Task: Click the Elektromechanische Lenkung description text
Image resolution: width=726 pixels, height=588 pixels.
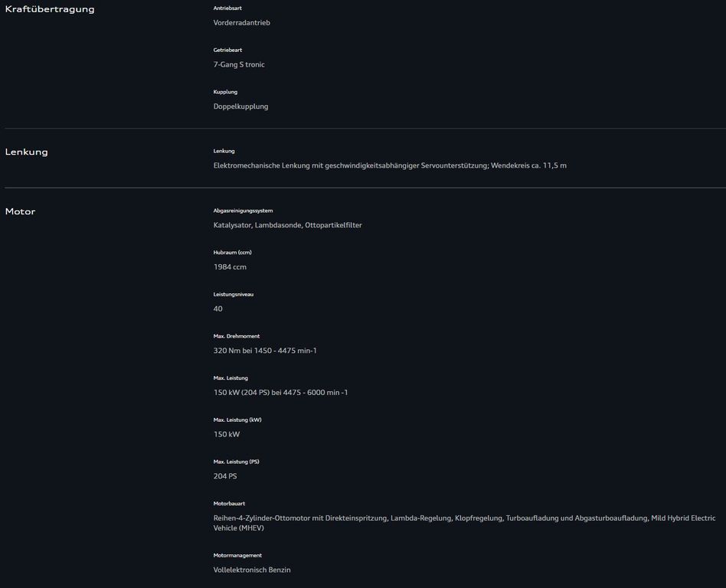Action: pos(390,165)
